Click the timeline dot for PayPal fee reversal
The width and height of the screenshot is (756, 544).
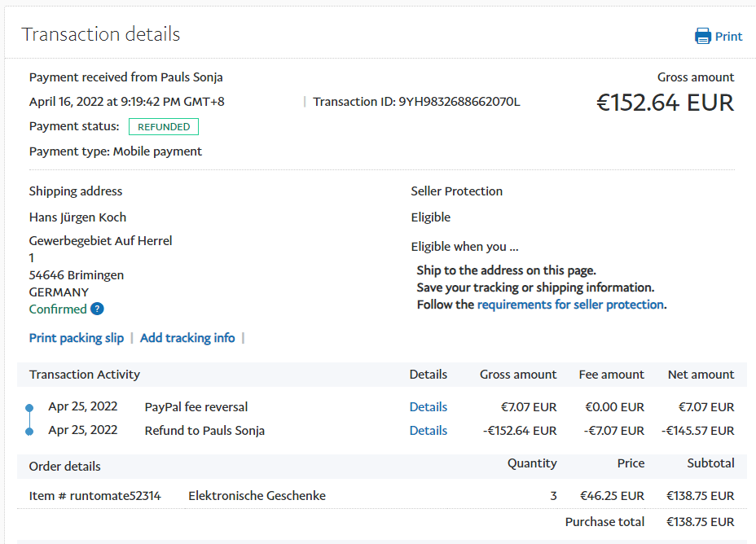(x=29, y=407)
